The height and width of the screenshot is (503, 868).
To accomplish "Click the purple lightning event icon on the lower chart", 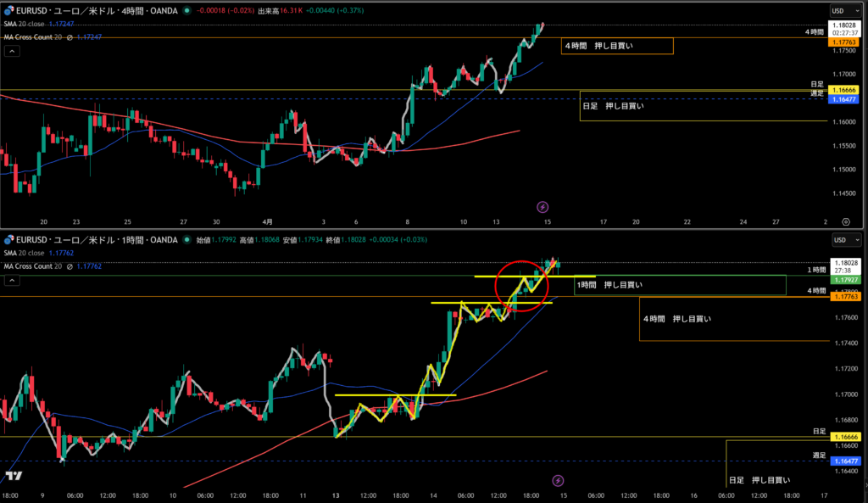I will click(x=558, y=480).
